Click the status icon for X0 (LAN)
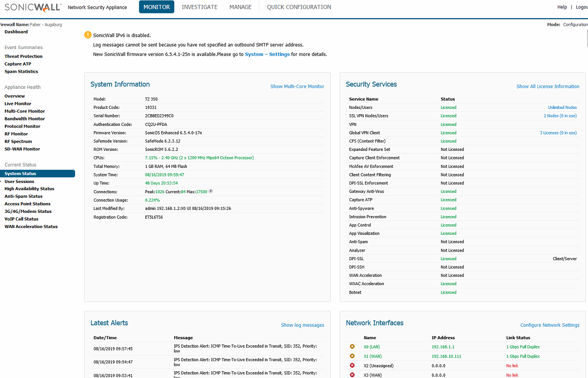588x378 pixels. point(352,347)
